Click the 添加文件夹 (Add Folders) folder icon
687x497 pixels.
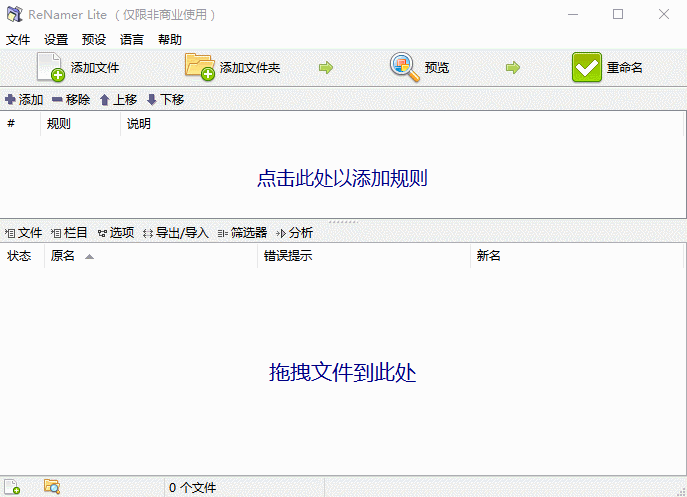click(x=200, y=67)
